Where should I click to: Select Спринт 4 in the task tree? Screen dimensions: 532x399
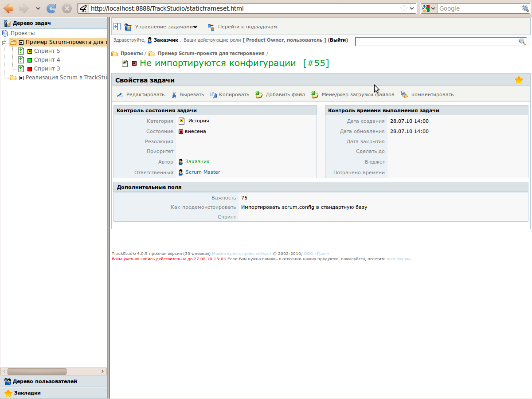tap(47, 60)
